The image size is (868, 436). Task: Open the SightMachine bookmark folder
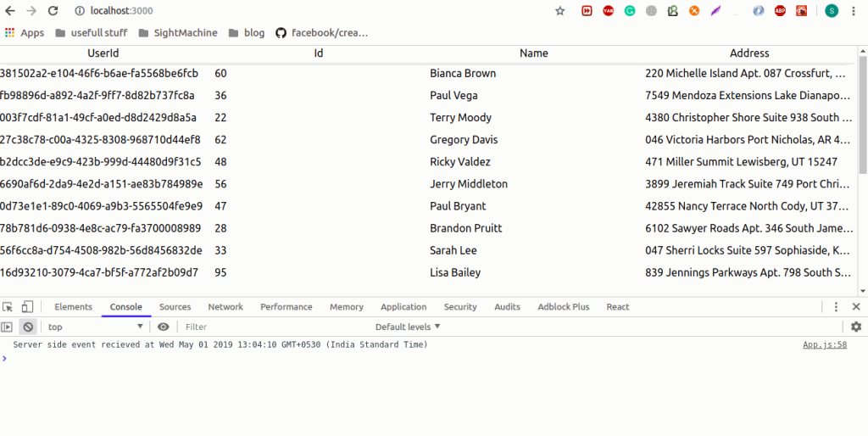178,33
